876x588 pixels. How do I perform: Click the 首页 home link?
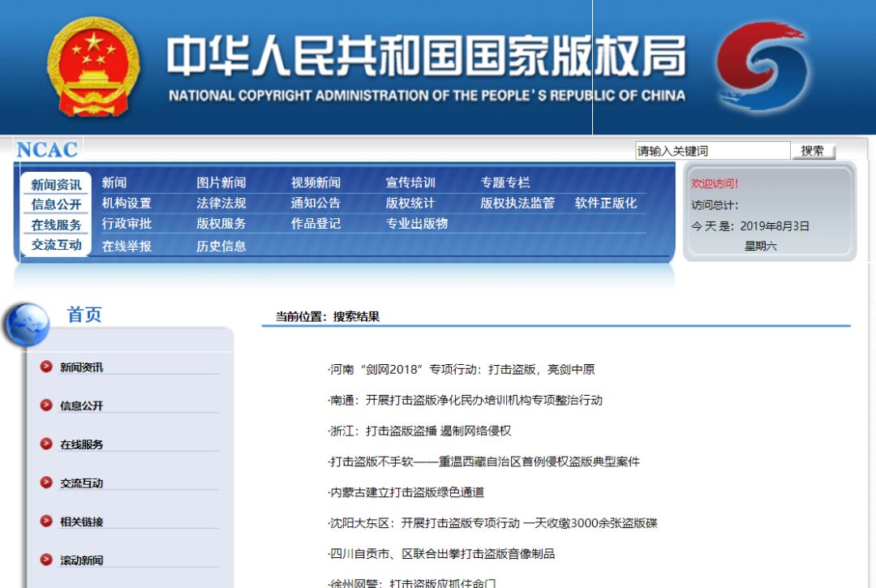[x=84, y=315]
